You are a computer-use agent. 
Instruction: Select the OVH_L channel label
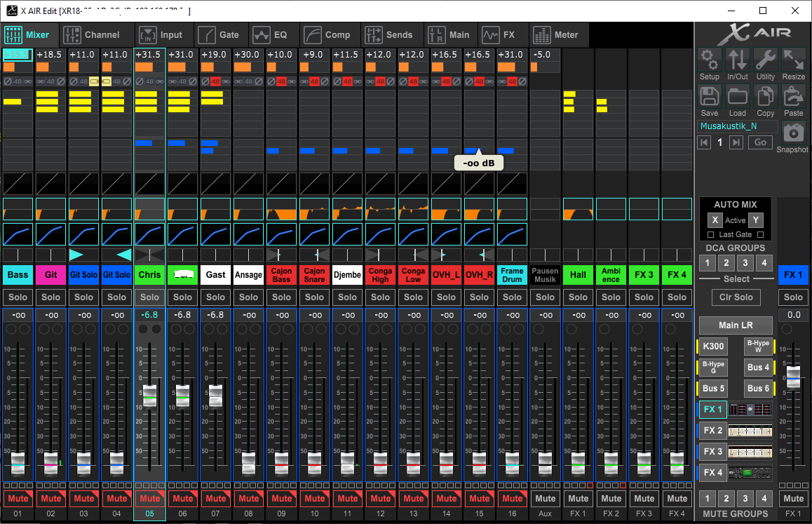click(446, 275)
